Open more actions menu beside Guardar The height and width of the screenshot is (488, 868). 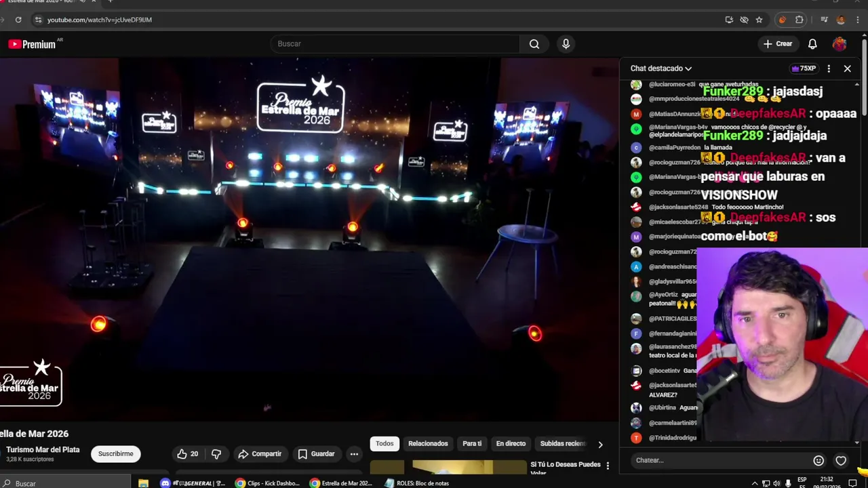(354, 454)
